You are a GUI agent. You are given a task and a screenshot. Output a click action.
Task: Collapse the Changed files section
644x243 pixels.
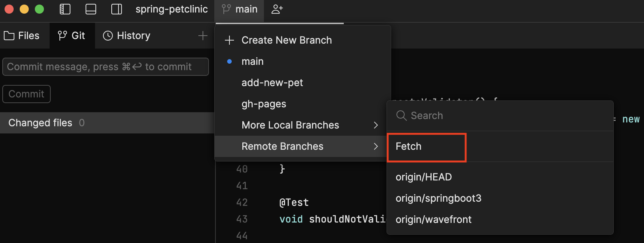[40, 122]
